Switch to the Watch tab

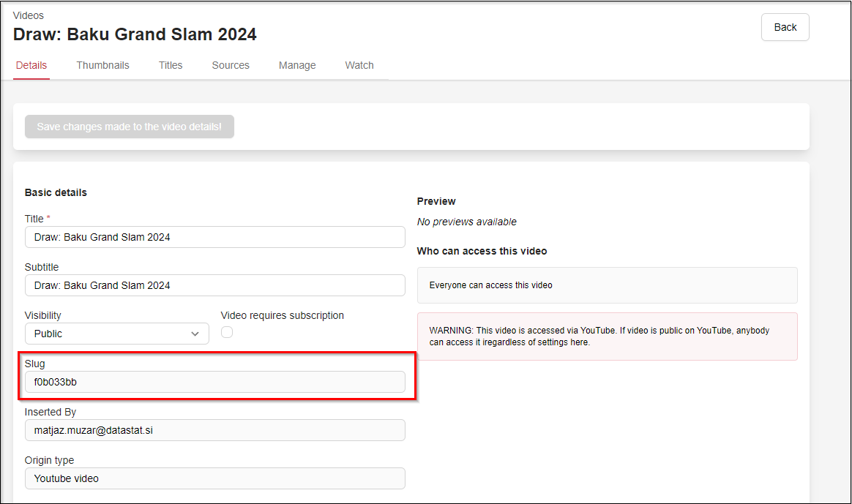pos(359,65)
